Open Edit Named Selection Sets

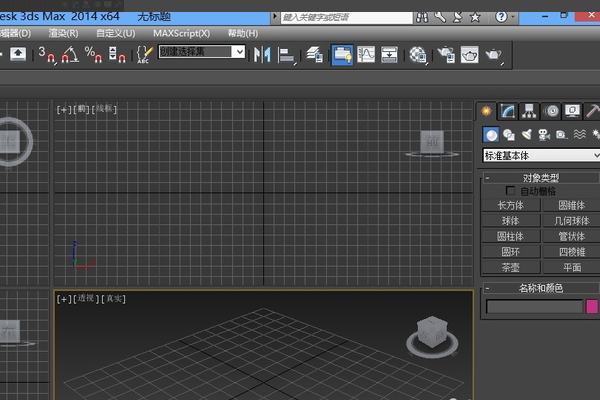[144, 55]
